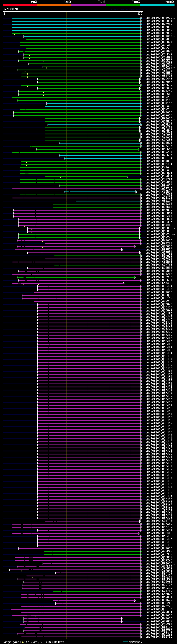Viewport: 177px width, 644px height.
Task: Open hit UniRef100_Q079I0
Action: 159,24
